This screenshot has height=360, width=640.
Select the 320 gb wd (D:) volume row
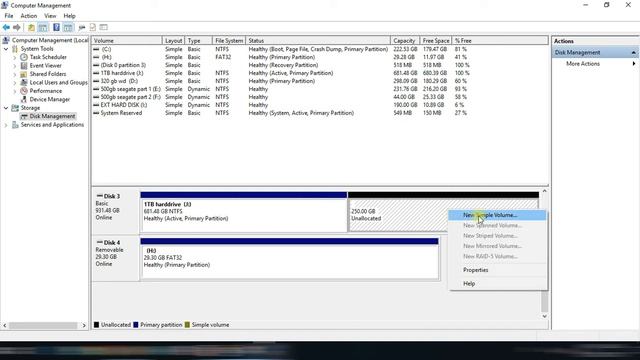(x=282, y=81)
